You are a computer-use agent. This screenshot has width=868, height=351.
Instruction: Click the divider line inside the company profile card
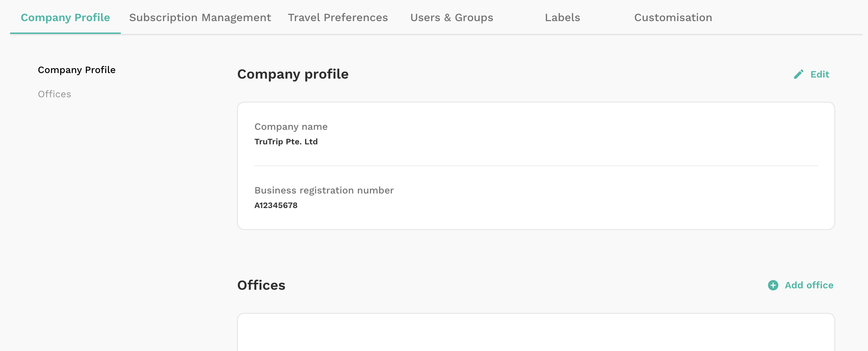(536, 166)
